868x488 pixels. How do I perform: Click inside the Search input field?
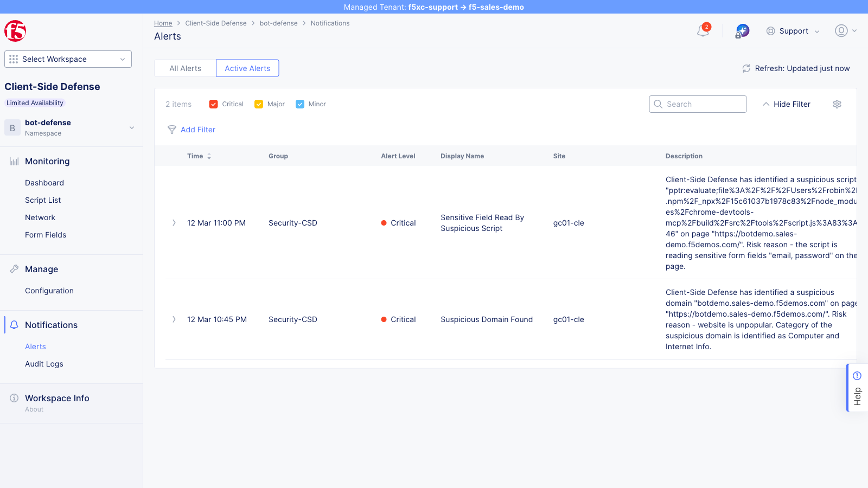click(700, 104)
